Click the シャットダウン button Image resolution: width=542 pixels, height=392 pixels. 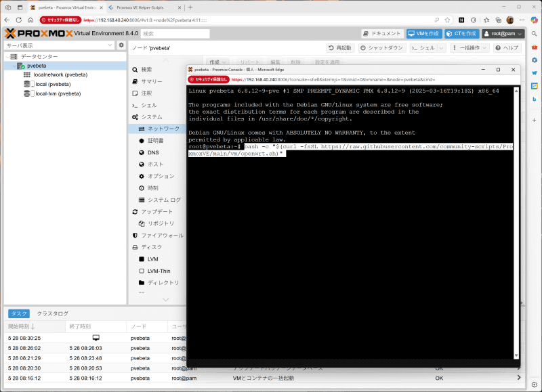(382, 48)
